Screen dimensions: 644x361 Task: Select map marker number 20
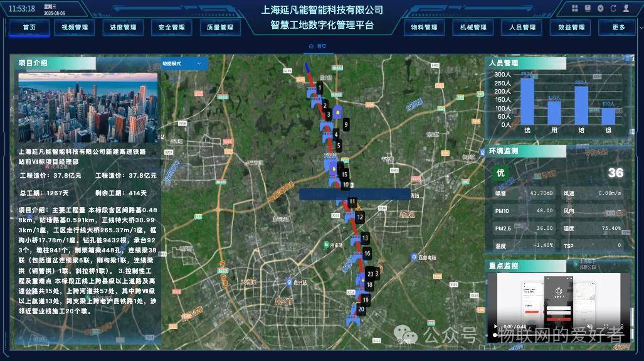click(x=361, y=309)
